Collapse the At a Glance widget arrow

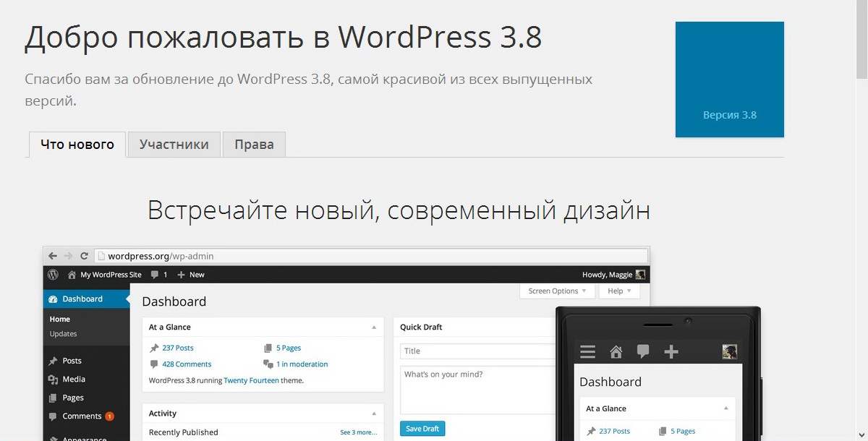click(374, 327)
